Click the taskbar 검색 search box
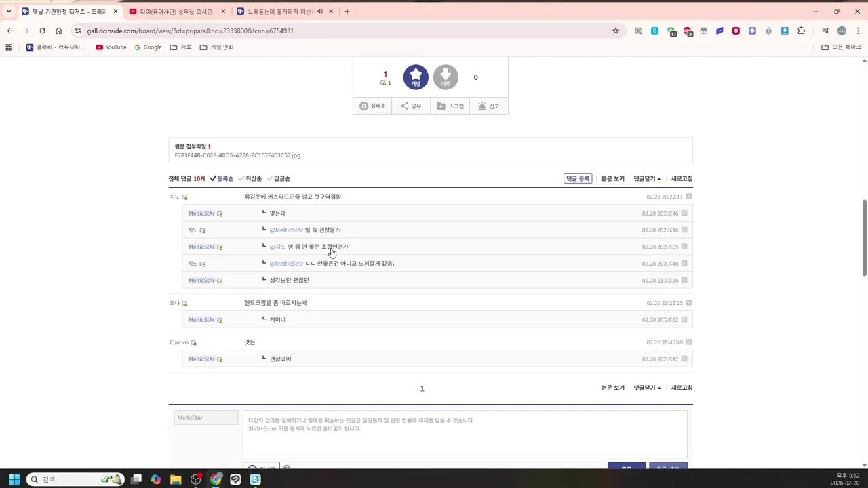This screenshot has height=488, width=868. pos(75,479)
